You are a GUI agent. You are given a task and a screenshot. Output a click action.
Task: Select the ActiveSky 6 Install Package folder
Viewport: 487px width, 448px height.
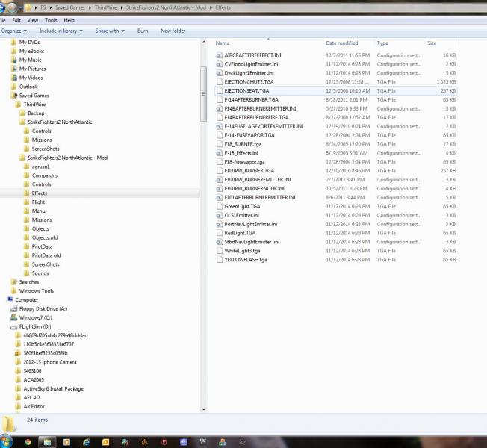click(54, 388)
